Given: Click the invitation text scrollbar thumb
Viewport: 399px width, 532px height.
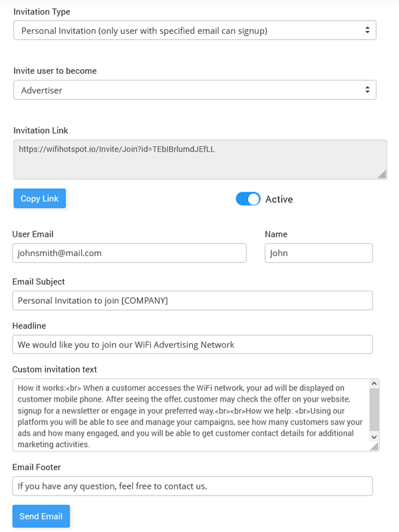Looking at the screenshot, I should pyautogui.click(x=374, y=409).
